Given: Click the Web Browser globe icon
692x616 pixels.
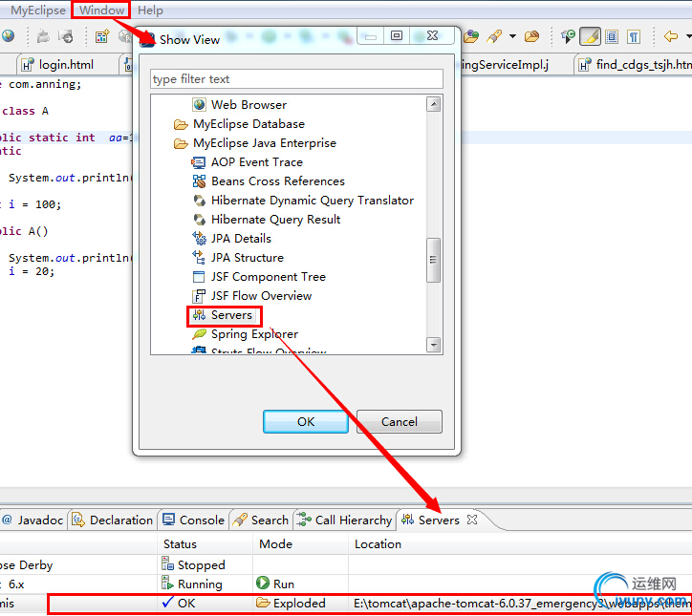Looking at the screenshot, I should coord(199,104).
